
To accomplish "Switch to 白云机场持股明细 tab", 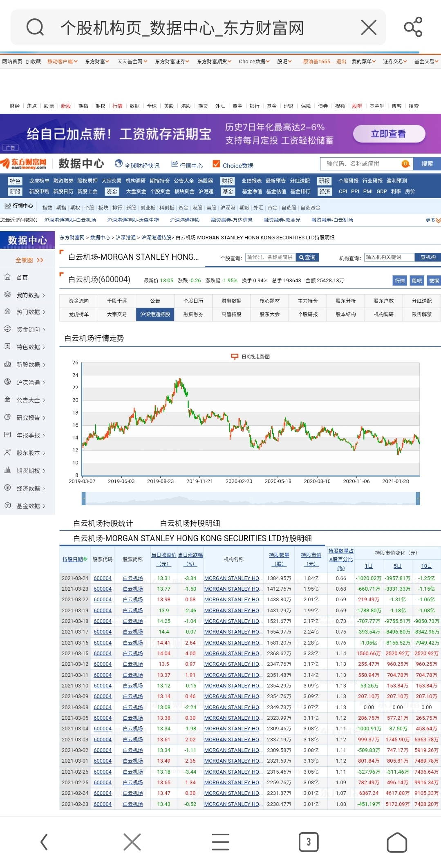I will [x=190, y=523].
